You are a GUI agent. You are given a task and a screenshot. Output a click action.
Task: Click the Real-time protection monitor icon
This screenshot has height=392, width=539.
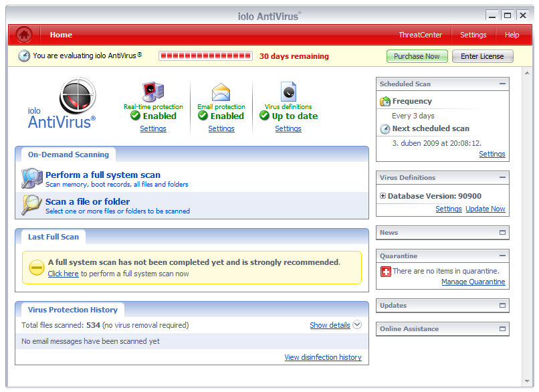tap(153, 92)
